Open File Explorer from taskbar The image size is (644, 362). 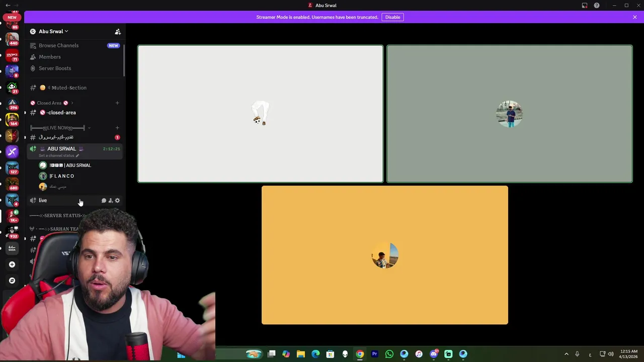tap(301, 354)
